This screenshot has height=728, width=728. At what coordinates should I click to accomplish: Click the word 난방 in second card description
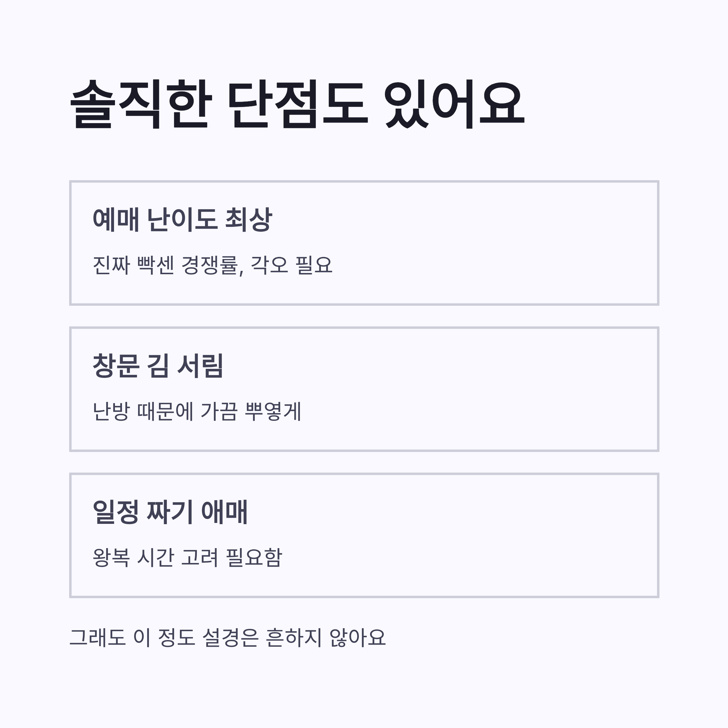111,412
